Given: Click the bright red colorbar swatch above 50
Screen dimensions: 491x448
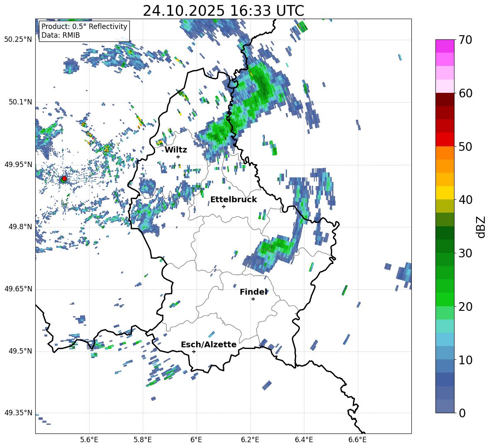Looking at the screenshot, I should (445, 139).
